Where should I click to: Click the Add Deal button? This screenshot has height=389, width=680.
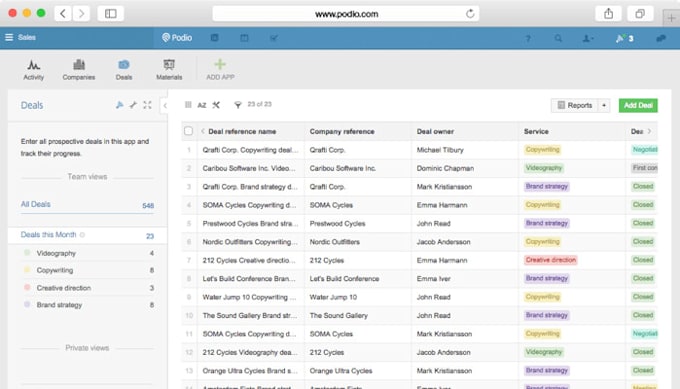[x=638, y=105]
